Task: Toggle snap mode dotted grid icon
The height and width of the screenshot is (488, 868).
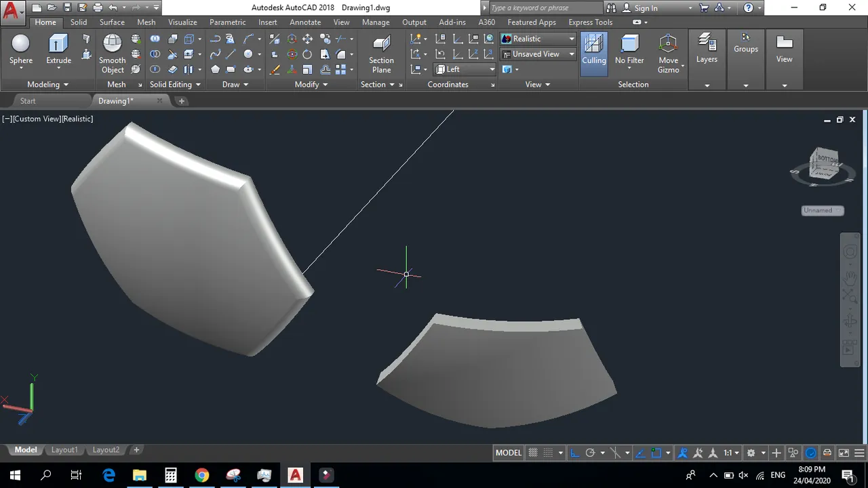Action: [548, 453]
